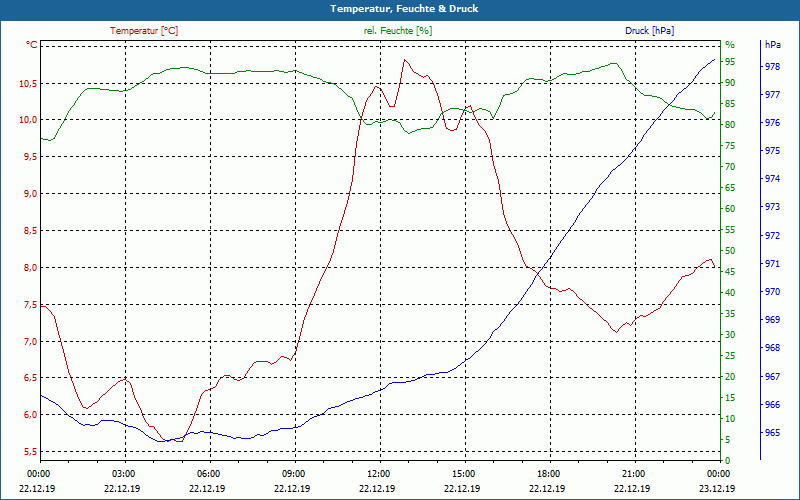Select the red 'Temperatur [°C]' legend label
Viewport: 800px width, 500px height.
tap(144, 31)
